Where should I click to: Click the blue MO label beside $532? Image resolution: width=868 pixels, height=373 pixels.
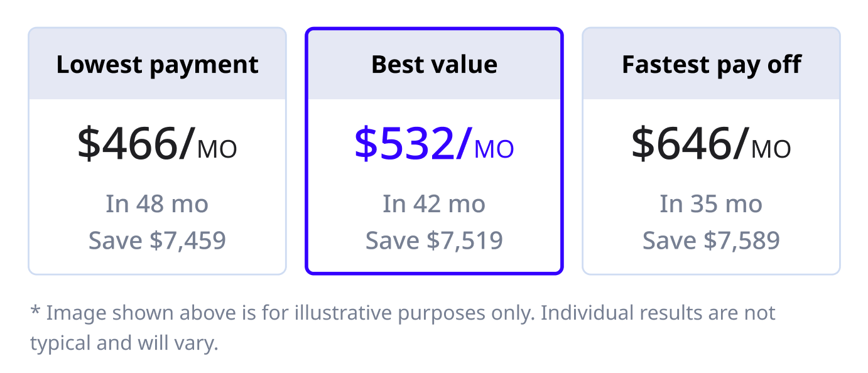494,149
